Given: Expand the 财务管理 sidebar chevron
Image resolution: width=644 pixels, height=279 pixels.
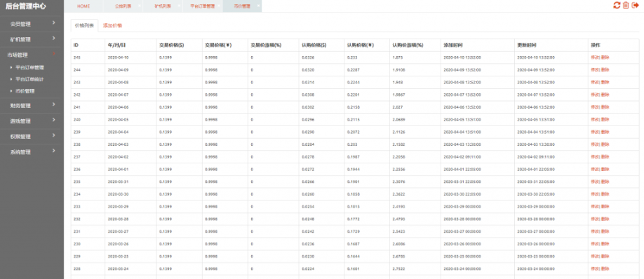Looking at the screenshot, I should [54, 104].
